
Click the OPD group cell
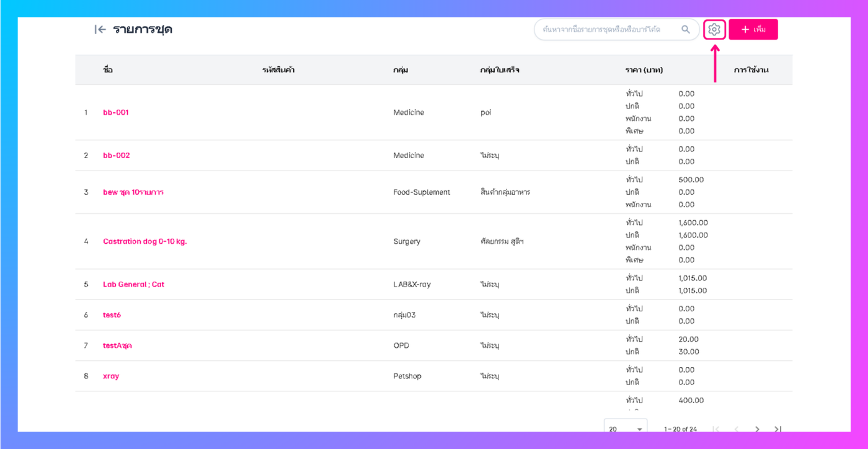[401, 345]
